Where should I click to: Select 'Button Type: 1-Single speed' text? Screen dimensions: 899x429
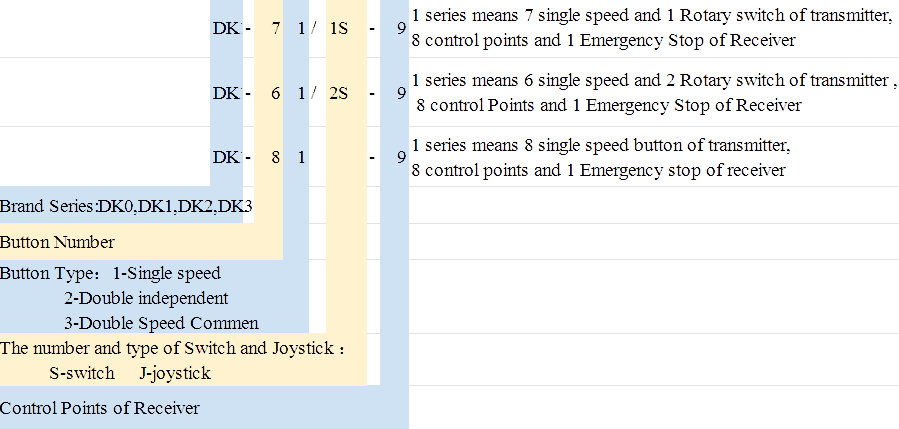[x=110, y=273]
